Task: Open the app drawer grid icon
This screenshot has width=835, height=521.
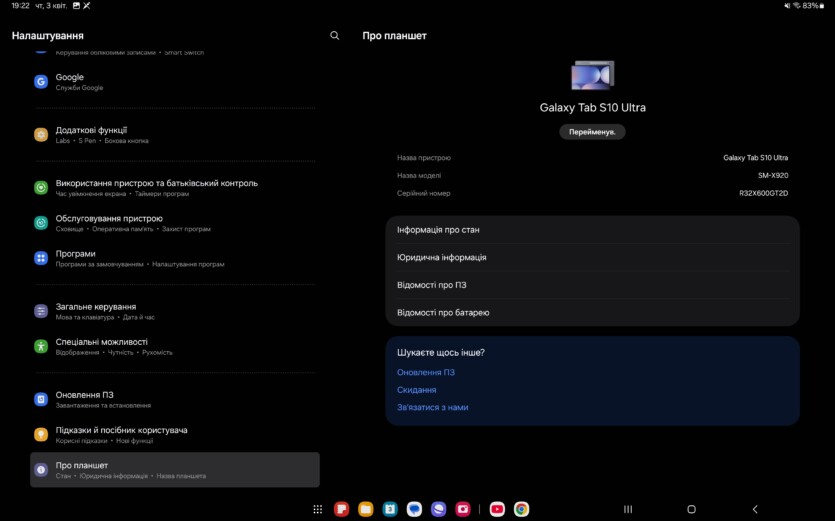Action: [317, 509]
